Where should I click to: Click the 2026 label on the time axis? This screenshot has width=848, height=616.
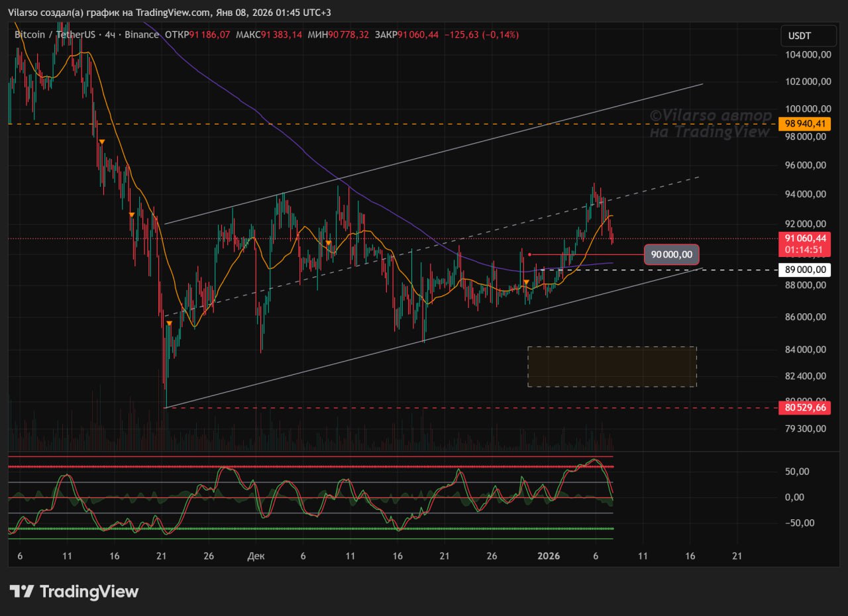coord(549,556)
